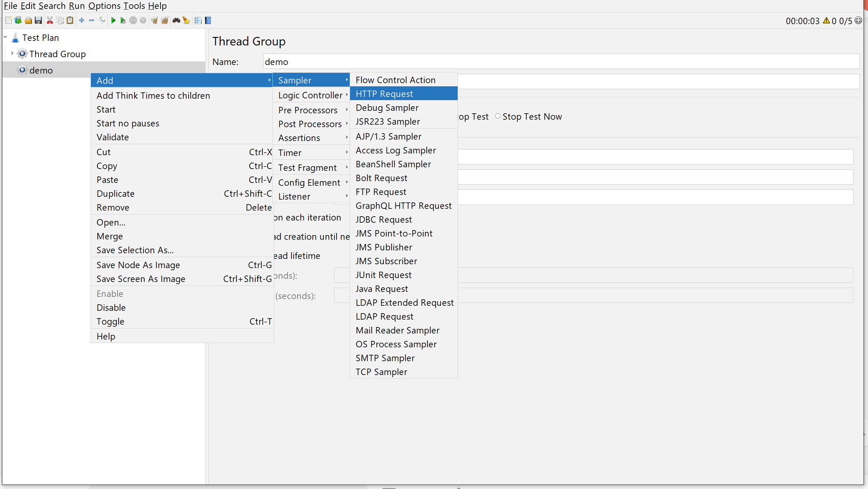This screenshot has height=489, width=868.
Task: Click the Toggle element toolbar icon
Action: tap(102, 21)
